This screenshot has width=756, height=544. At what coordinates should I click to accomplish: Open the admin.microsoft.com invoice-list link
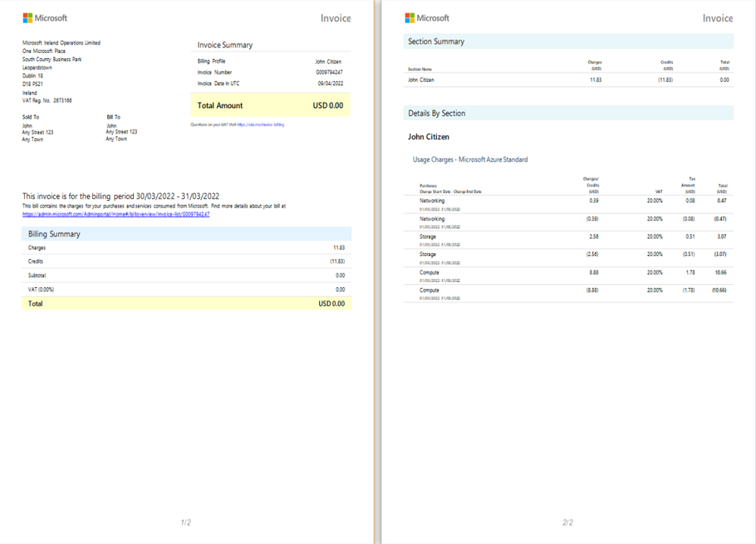[116, 214]
